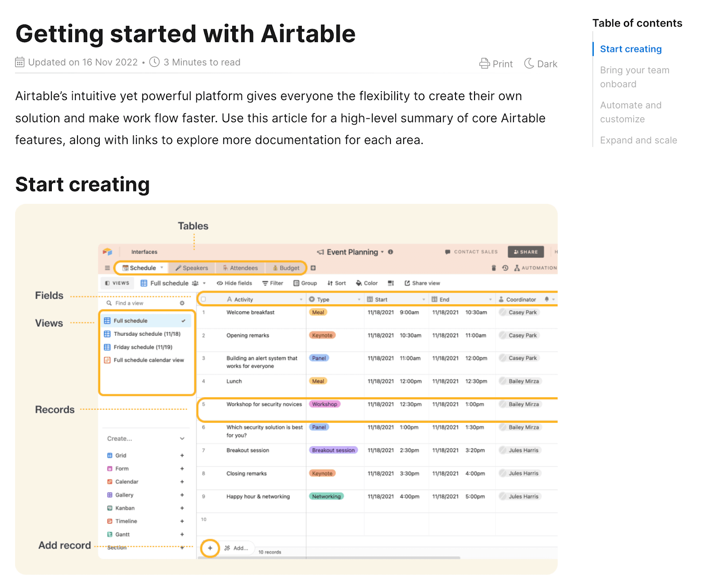The width and height of the screenshot is (709, 588).
Task: Click the orange-circled add record plus
Action: click(210, 548)
